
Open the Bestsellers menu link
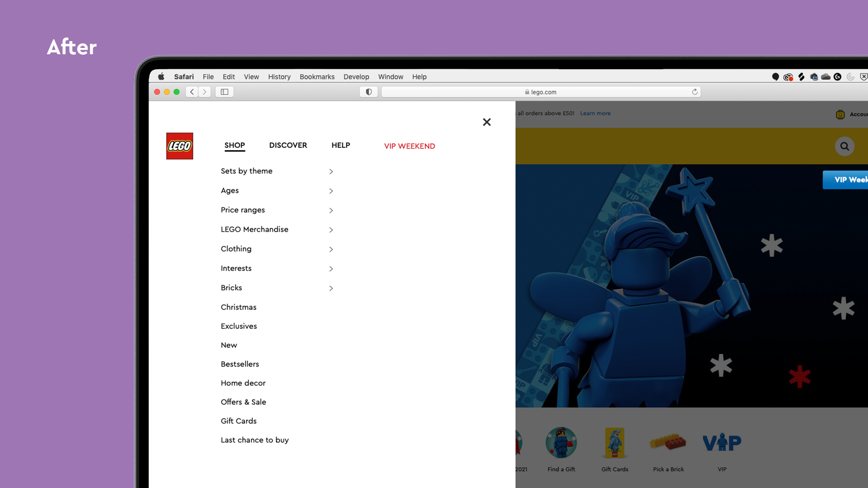pyautogui.click(x=240, y=364)
